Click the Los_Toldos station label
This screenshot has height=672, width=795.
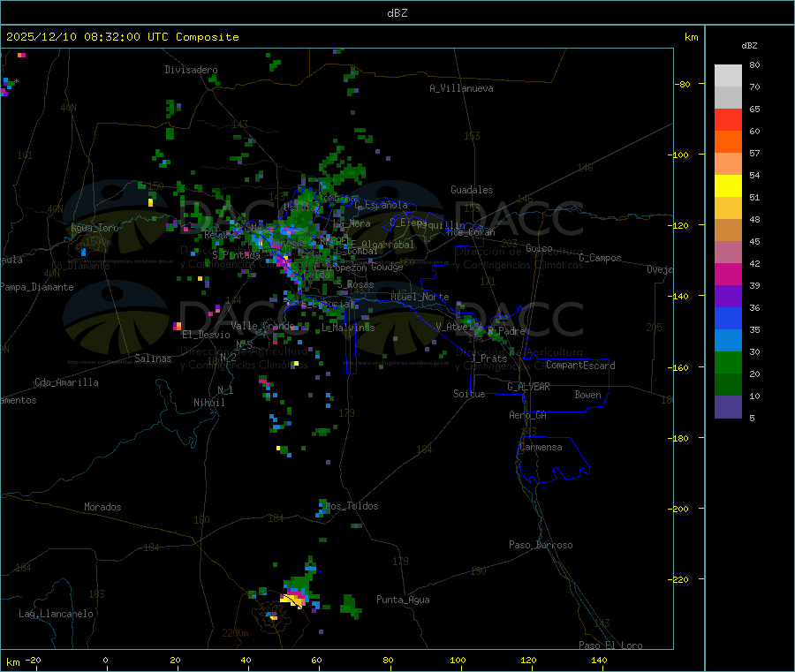(x=352, y=506)
